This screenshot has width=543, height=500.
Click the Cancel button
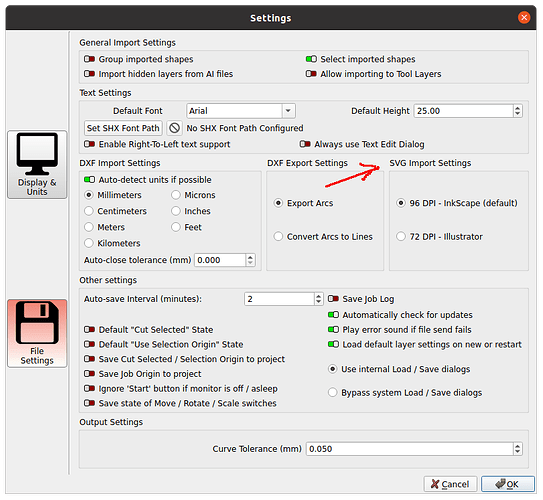coord(450,484)
